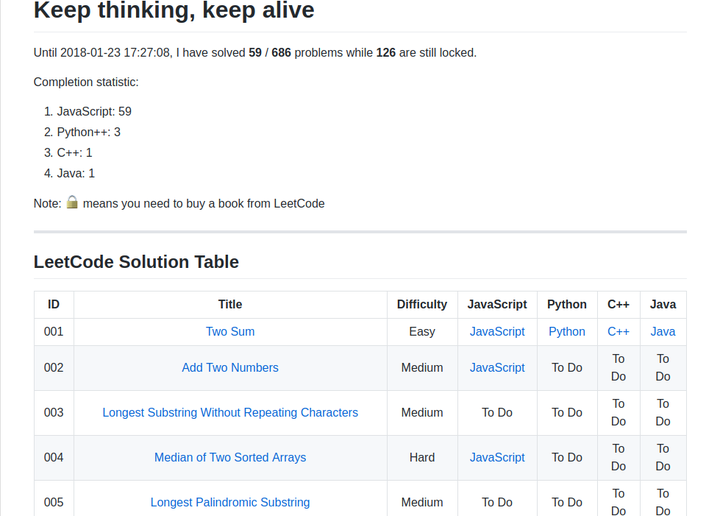
Task: Click JavaScript To Do cell in row 005
Action: (x=497, y=500)
